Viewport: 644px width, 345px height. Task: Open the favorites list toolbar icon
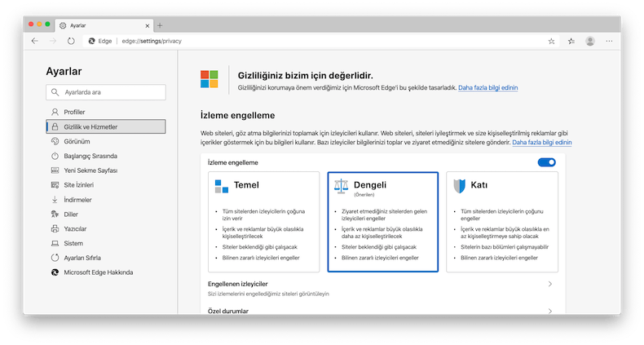pyautogui.click(x=571, y=41)
